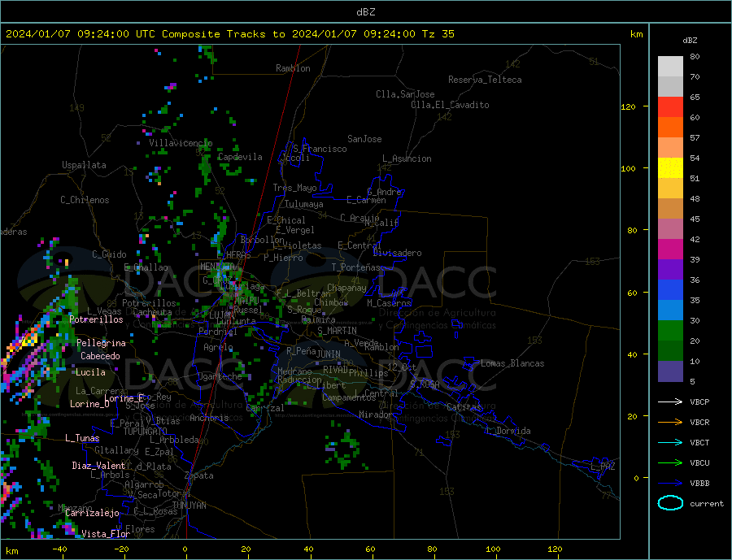The width and height of the screenshot is (732, 560).
Task: Click the blue VBBB arrow legend icon
Action: [x=670, y=483]
